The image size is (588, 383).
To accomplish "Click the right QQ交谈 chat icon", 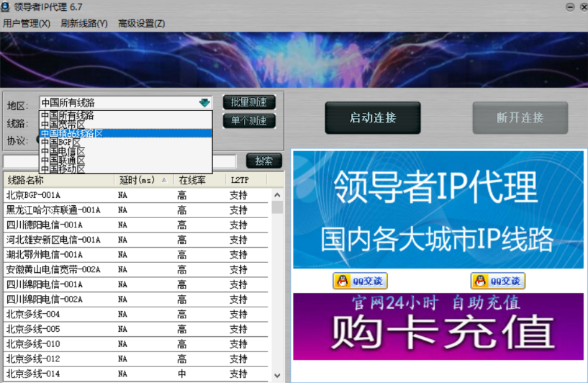I will click(498, 281).
